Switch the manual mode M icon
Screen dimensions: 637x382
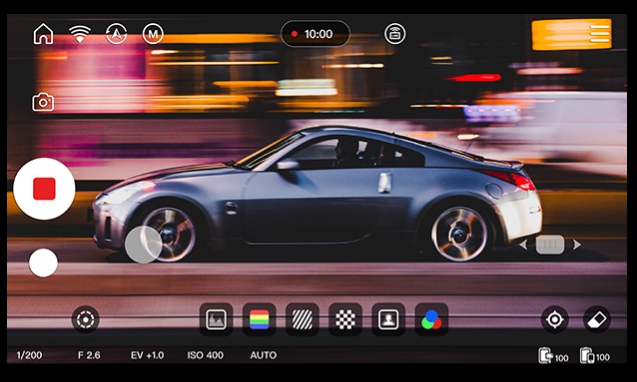click(153, 34)
